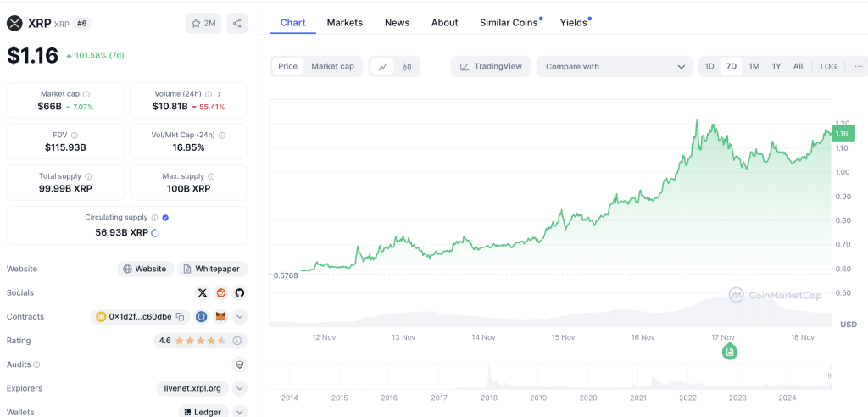Click the TradingView button
868x417 pixels.
[x=491, y=66]
